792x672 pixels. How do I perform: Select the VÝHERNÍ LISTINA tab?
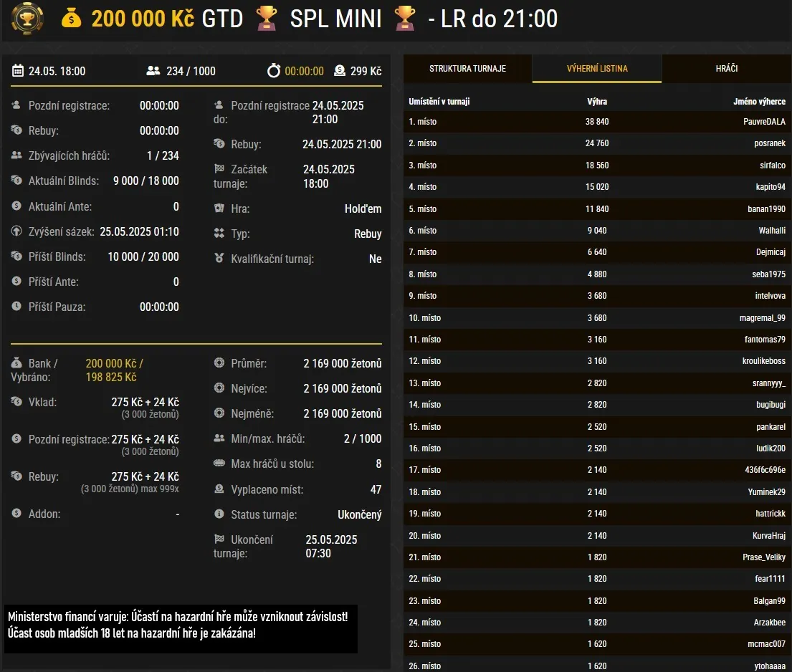(x=596, y=68)
